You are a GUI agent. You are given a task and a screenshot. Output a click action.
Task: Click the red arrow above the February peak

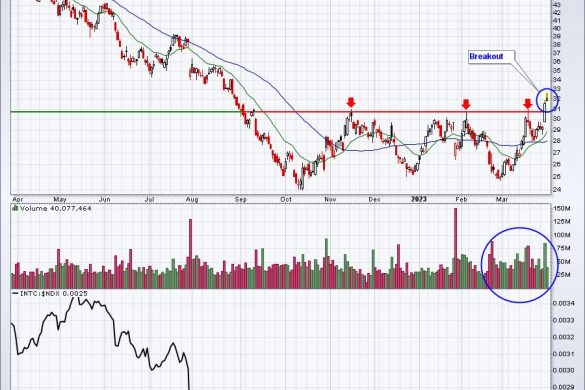coord(466,104)
